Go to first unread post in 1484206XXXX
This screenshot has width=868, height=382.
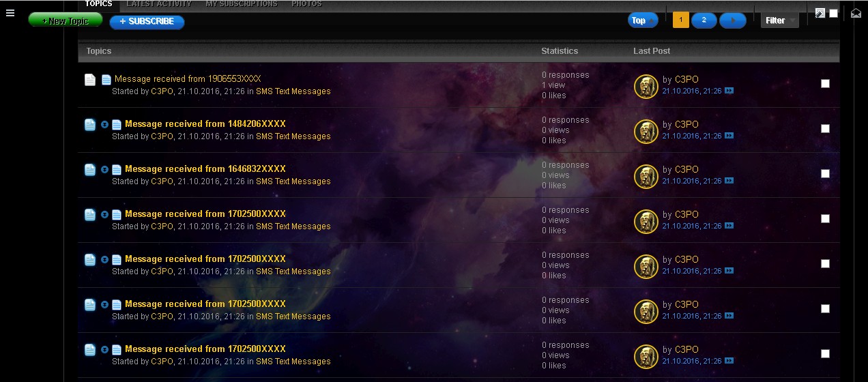(x=104, y=124)
